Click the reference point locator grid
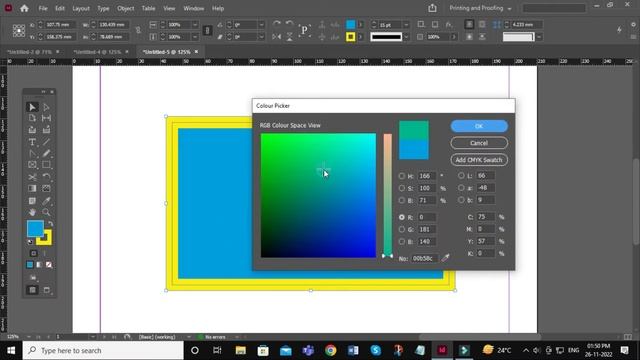The height and width of the screenshot is (360, 640). (18, 31)
